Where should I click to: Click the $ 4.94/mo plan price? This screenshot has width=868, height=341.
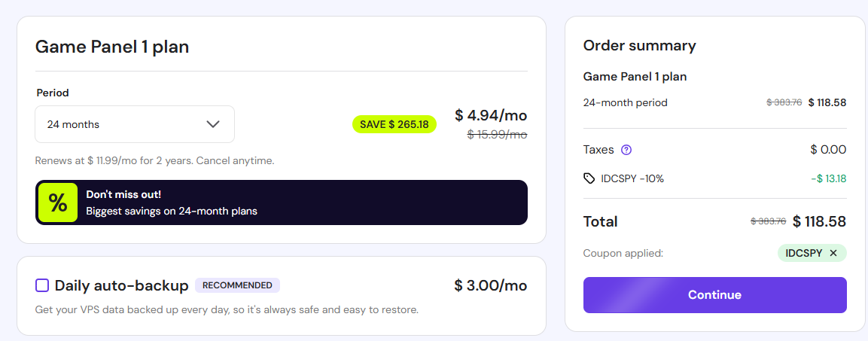point(490,115)
